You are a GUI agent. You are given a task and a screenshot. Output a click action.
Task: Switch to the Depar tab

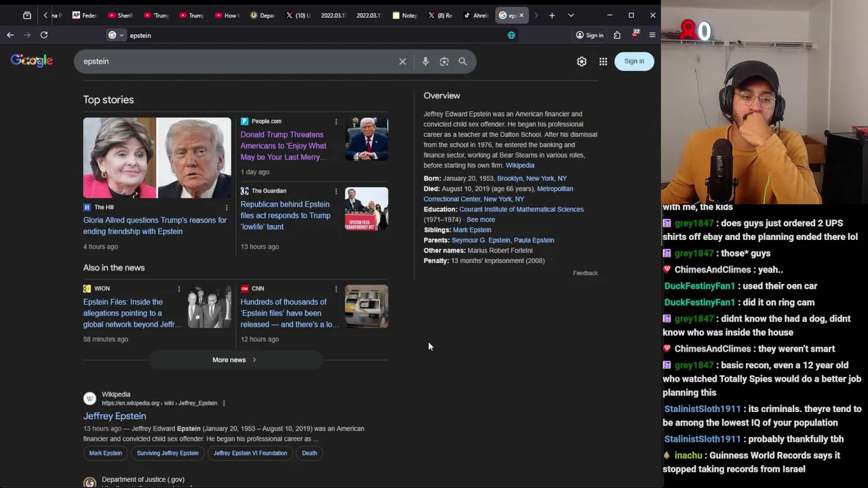[x=263, y=16]
